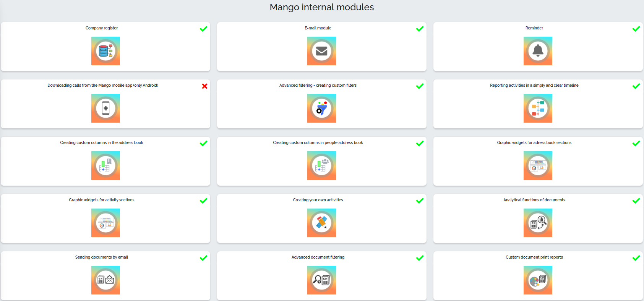Click the Analytical functions of documents icon
Viewport: 644px width, 301px height.
pos(538,223)
